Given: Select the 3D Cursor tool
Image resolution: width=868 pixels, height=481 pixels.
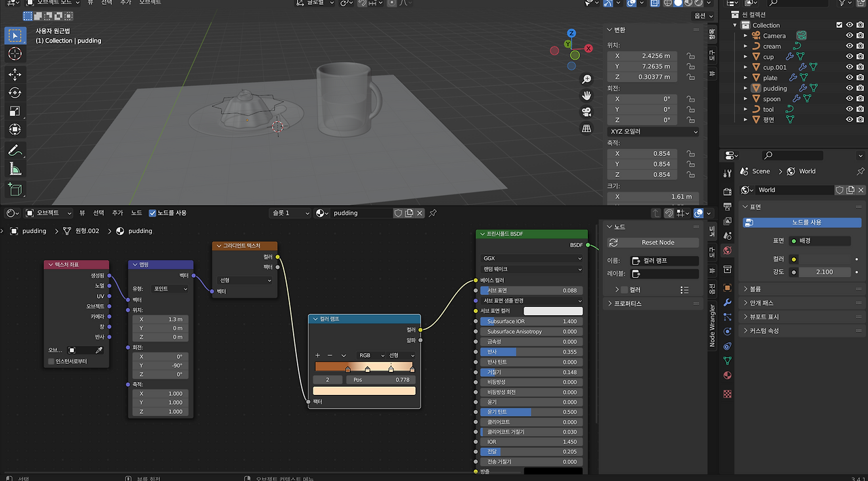Looking at the screenshot, I should [x=15, y=54].
